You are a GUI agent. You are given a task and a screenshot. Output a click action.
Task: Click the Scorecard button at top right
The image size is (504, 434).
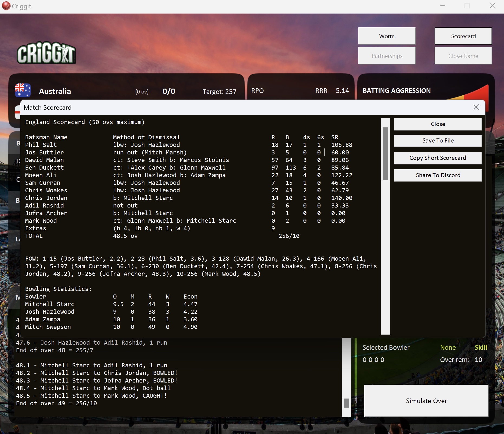[463, 36]
